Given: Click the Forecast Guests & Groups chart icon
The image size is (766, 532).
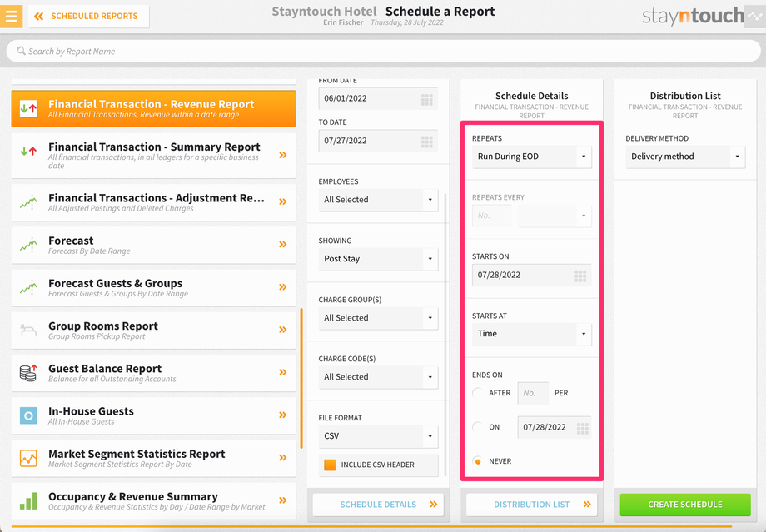Looking at the screenshot, I should 28,287.
